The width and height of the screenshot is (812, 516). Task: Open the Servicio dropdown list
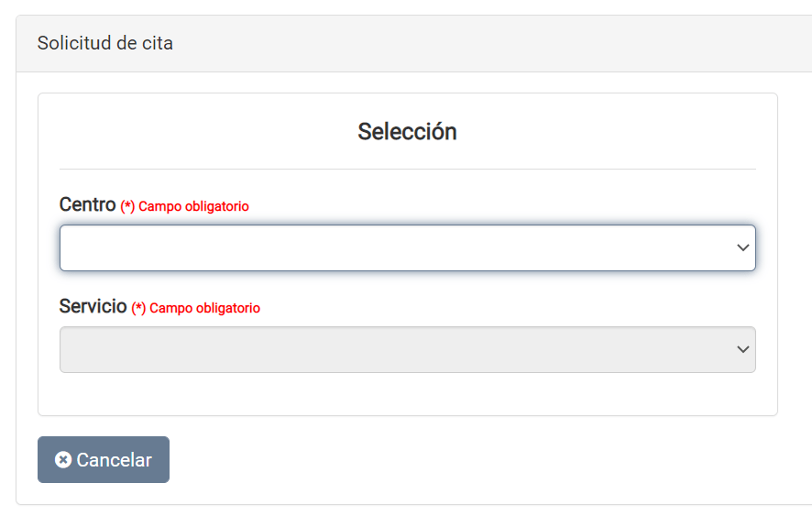pyautogui.click(x=407, y=350)
